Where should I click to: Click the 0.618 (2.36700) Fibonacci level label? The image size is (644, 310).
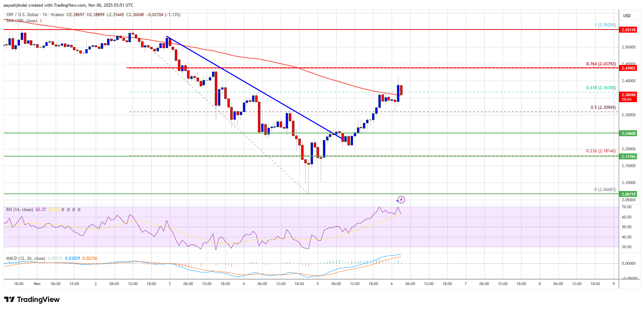point(601,88)
